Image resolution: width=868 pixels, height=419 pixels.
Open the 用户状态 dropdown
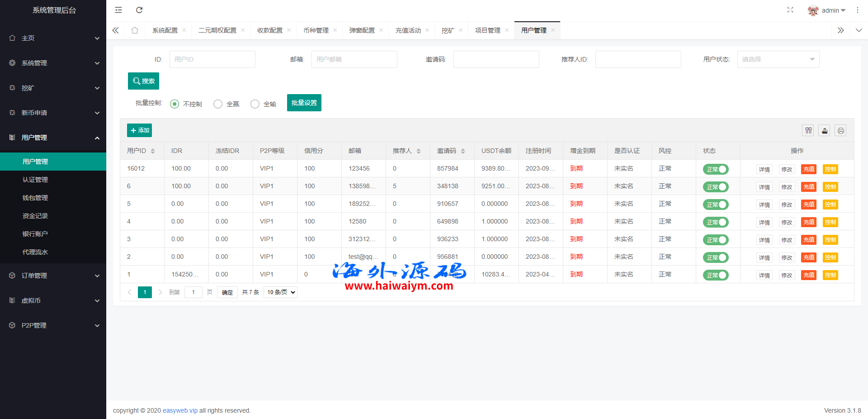pyautogui.click(x=778, y=59)
